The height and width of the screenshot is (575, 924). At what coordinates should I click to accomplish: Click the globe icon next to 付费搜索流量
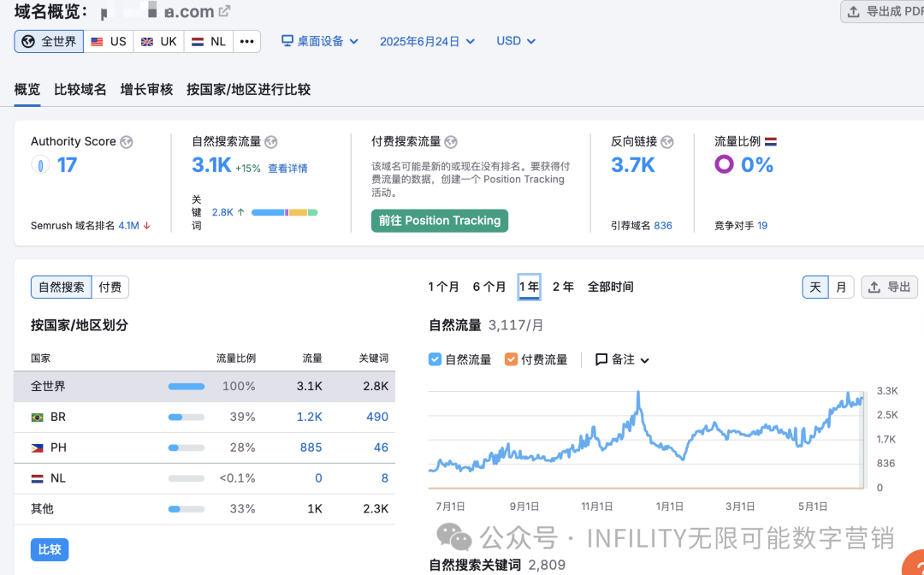pyautogui.click(x=451, y=142)
